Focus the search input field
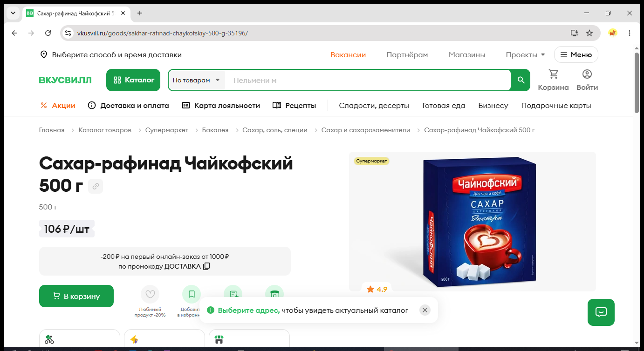Image resolution: width=644 pixels, height=351 pixels. (368, 80)
